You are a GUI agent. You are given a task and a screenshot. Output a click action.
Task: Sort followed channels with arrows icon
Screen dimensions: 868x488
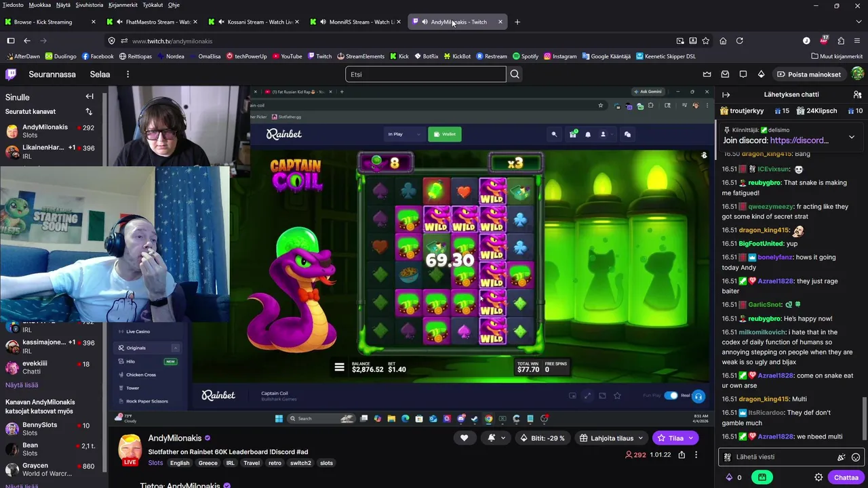tap(89, 111)
